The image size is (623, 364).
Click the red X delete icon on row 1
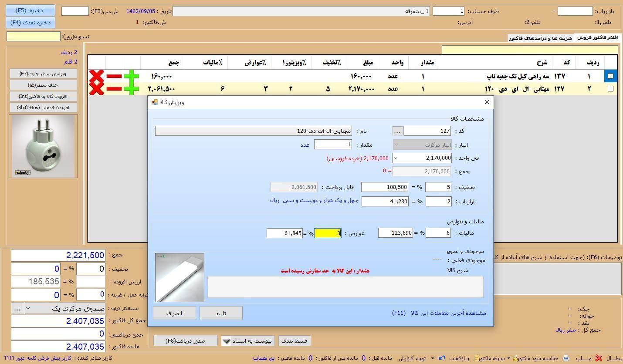click(x=96, y=76)
